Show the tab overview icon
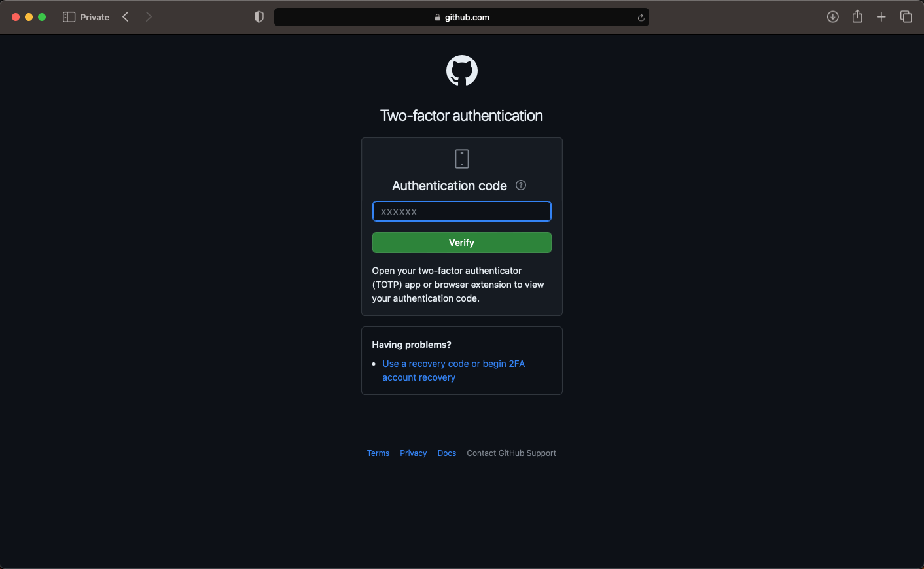The height and width of the screenshot is (569, 924). click(906, 17)
